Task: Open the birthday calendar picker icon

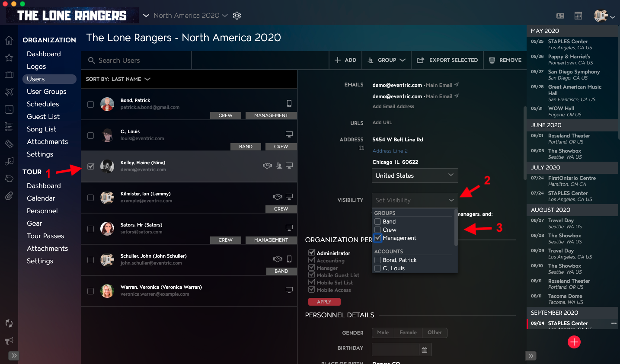Action: pyautogui.click(x=425, y=350)
